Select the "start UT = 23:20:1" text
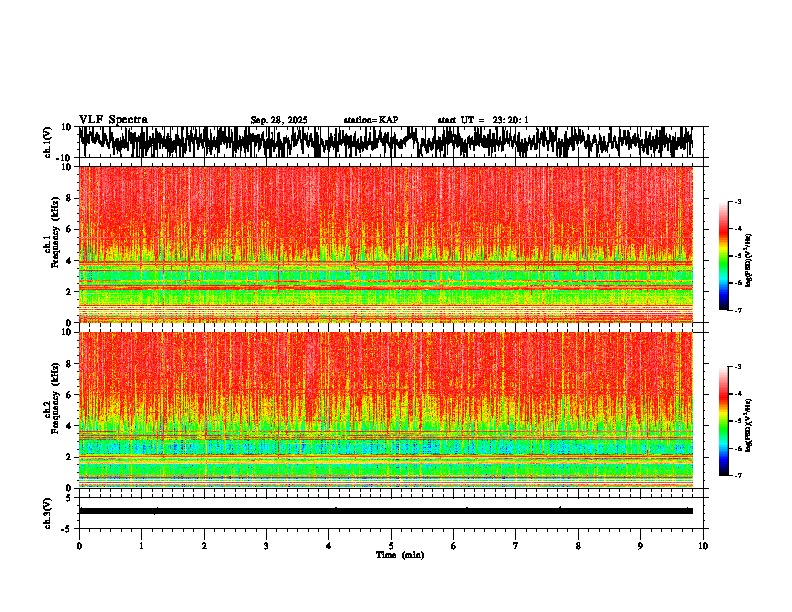 [x=483, y=120]
